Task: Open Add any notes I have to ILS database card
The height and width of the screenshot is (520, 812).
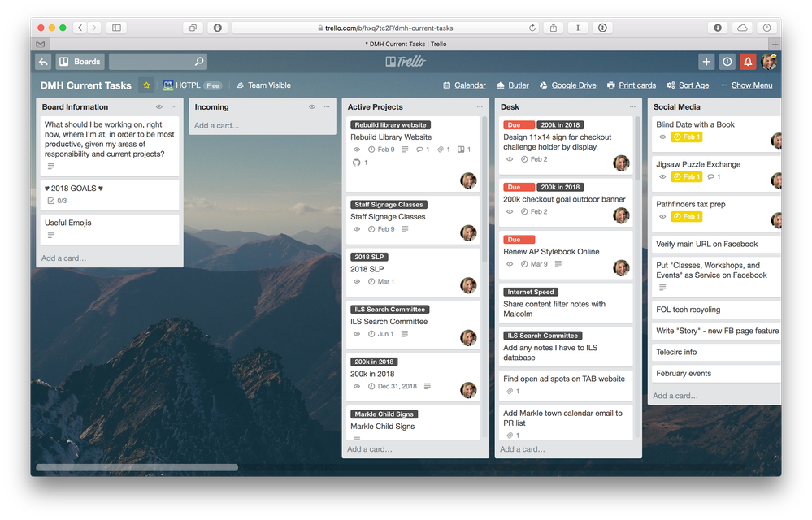Action: [x=566, y=347]
